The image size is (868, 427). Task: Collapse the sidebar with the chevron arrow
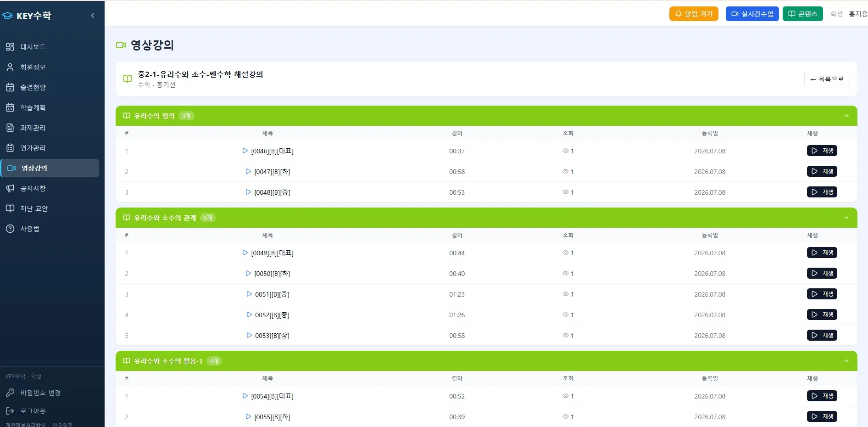(x=93, y=16)
